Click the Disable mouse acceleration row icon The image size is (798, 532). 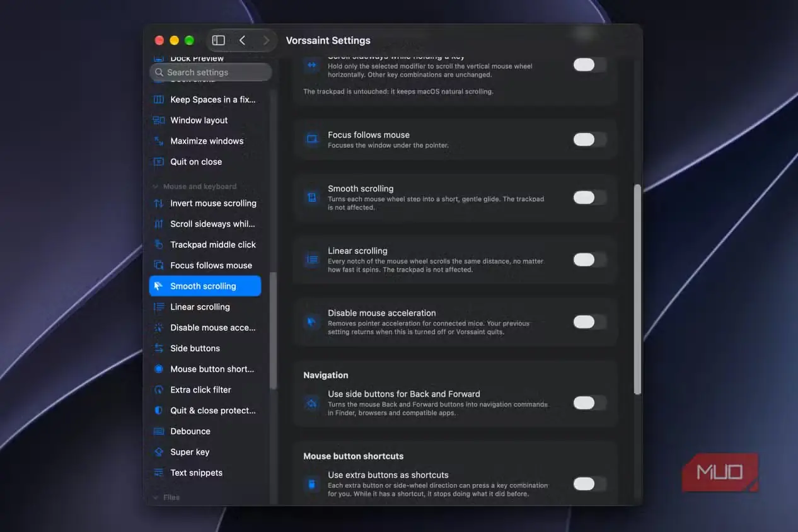(x=311, y=321)
